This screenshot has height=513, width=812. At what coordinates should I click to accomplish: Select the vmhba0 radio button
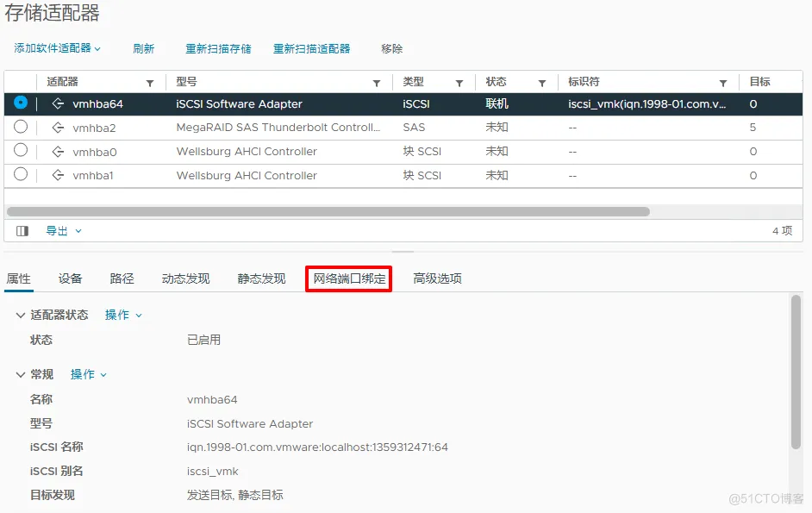point(21,150)
